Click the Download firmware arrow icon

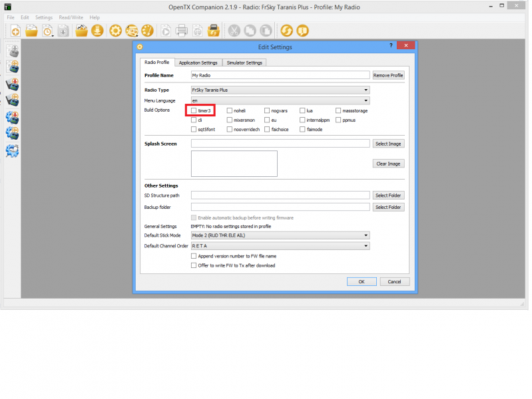point(98,31)
